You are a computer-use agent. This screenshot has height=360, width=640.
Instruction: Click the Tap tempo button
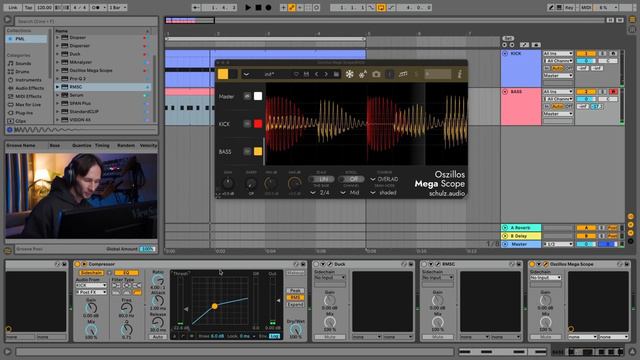(x=28, y=7)
